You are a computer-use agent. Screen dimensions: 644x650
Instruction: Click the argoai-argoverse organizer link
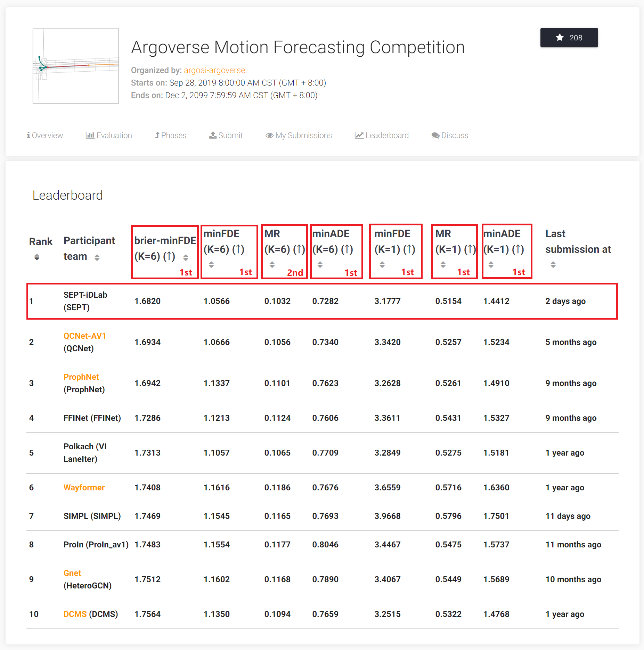point(214,70)
